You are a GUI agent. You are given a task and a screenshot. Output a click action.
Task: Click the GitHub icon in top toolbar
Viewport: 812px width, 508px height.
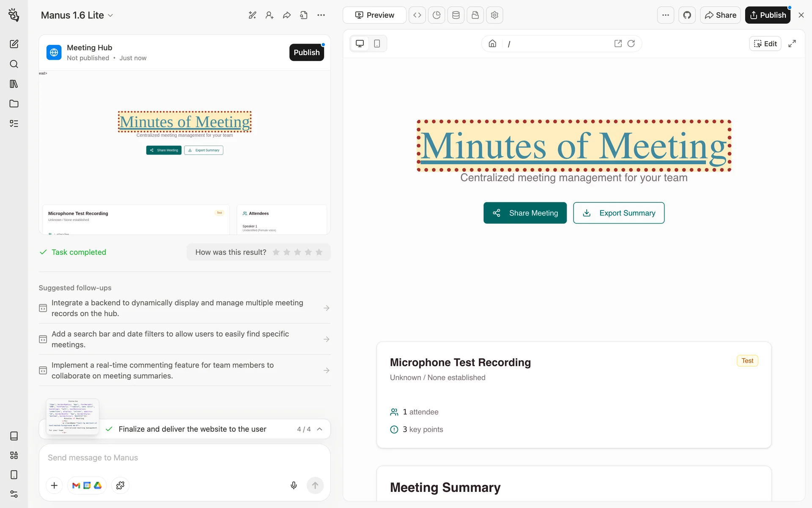pyautogui.click(x=687, y=15)
